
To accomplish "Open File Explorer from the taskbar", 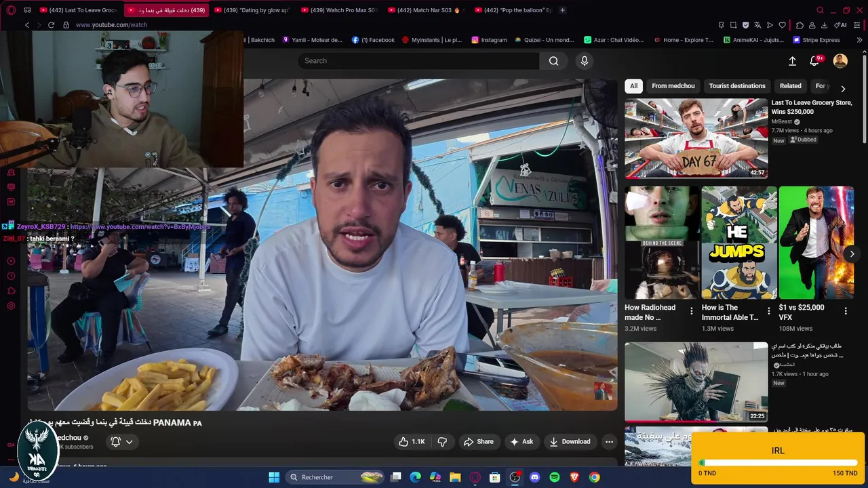I will [455, 477].
